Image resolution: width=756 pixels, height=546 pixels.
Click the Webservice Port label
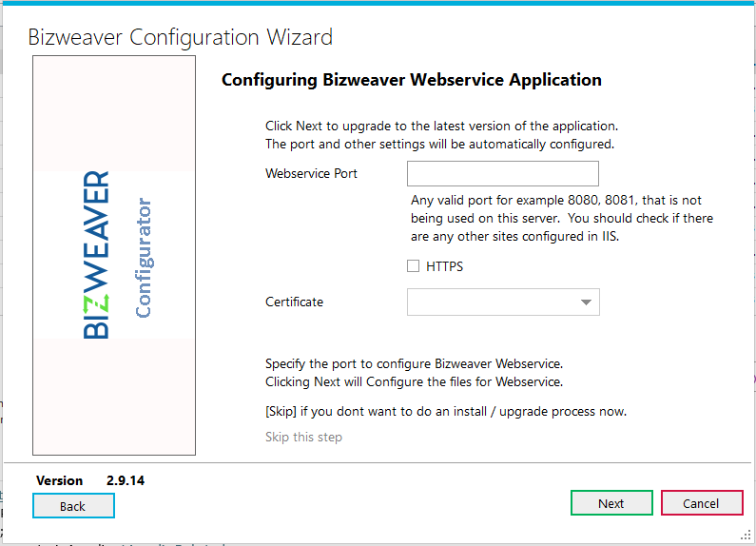click(x=311, y=174)
